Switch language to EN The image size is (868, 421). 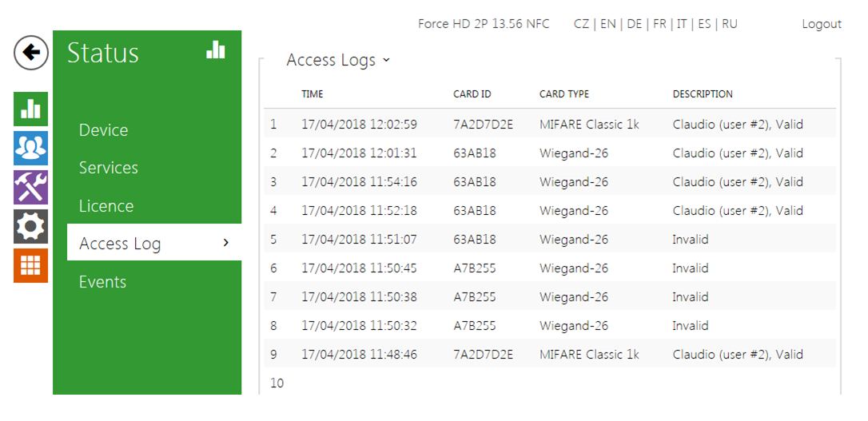point(607,24)
